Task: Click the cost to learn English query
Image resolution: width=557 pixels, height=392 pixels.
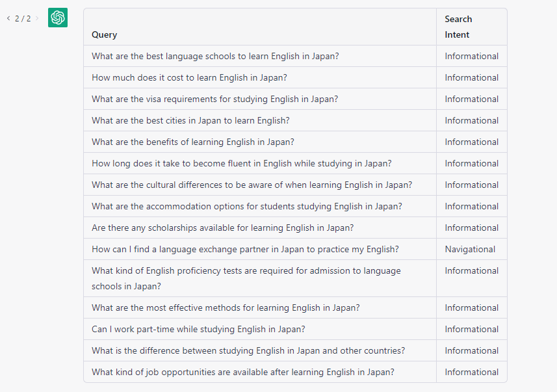Action: (x=189, y=77)
